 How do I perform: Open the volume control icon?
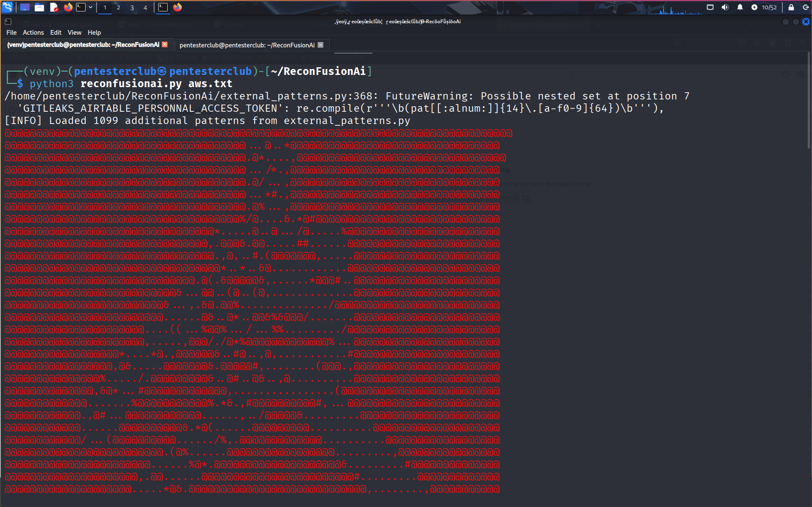pos(725,7)
